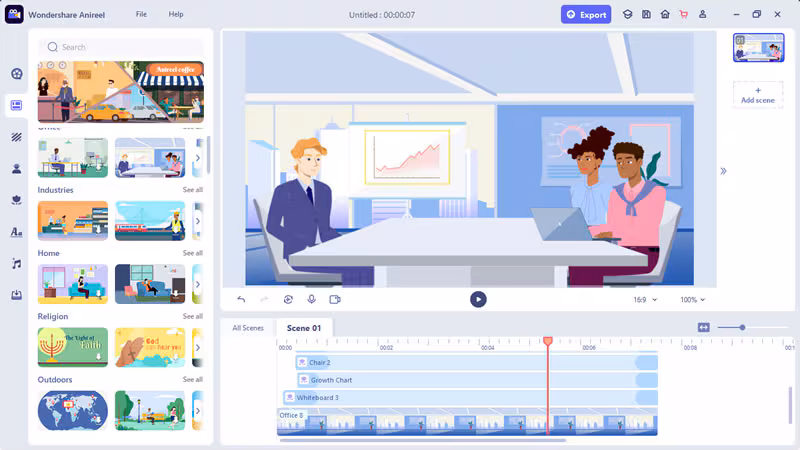800x450 pixels.
Task: Click the scene library panel scrollbar
Action: 209,155
